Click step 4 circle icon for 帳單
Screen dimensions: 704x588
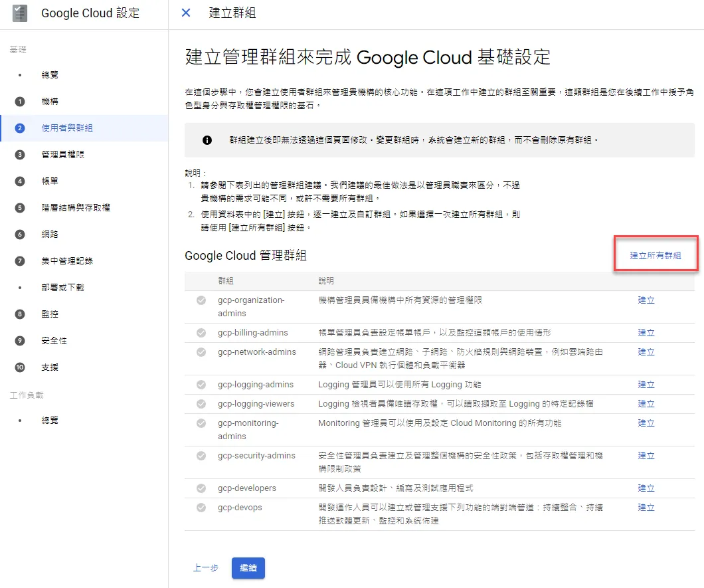coord(20,181)
